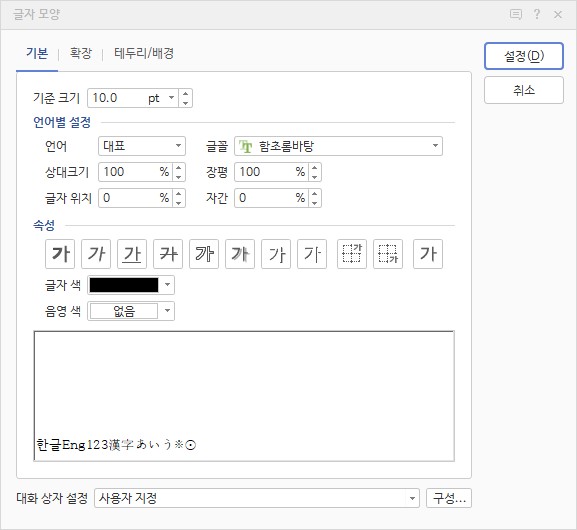Click the dialog description icon in title bar
The width and height of the screenshot is (577, 530).
tap(516, 14)
